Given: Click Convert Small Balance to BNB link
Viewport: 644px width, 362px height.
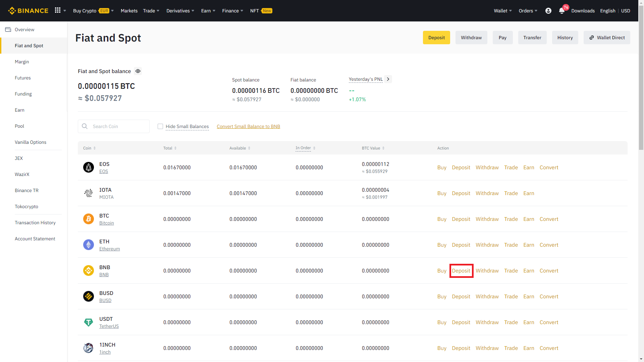Looking at the screenshot, I should click(248, 126).
